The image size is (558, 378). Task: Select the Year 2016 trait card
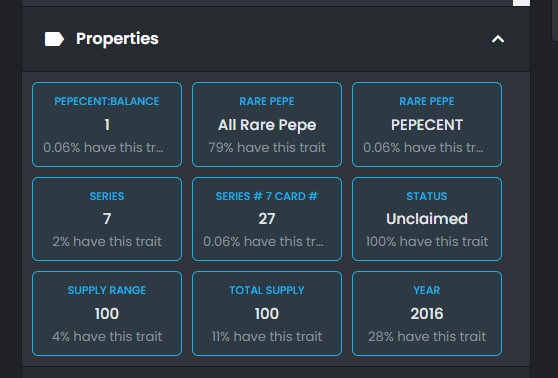tap(427, 314)
